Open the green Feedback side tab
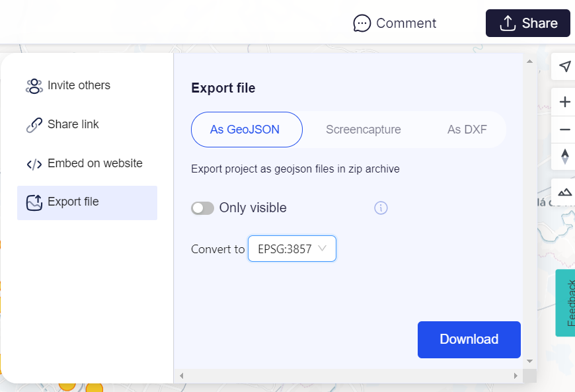Image resolution: width=575 pixels, height=392 pixels. (x=566, y=303)
